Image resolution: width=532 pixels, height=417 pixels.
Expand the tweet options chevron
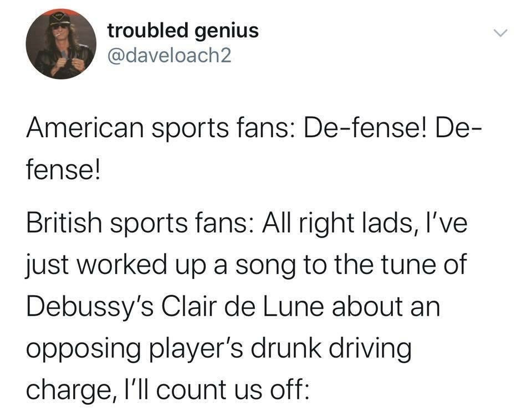click(500, 34)
